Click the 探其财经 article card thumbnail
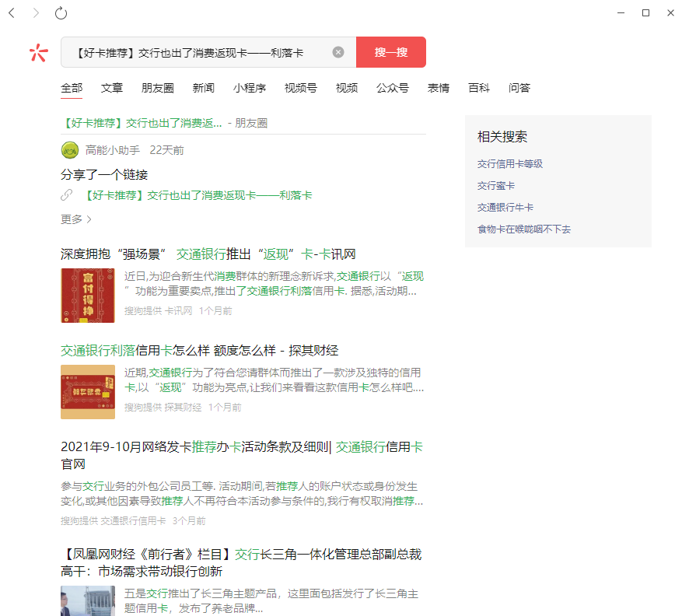The height and width of the screenshot is (616, 675). tap(88, 392)
